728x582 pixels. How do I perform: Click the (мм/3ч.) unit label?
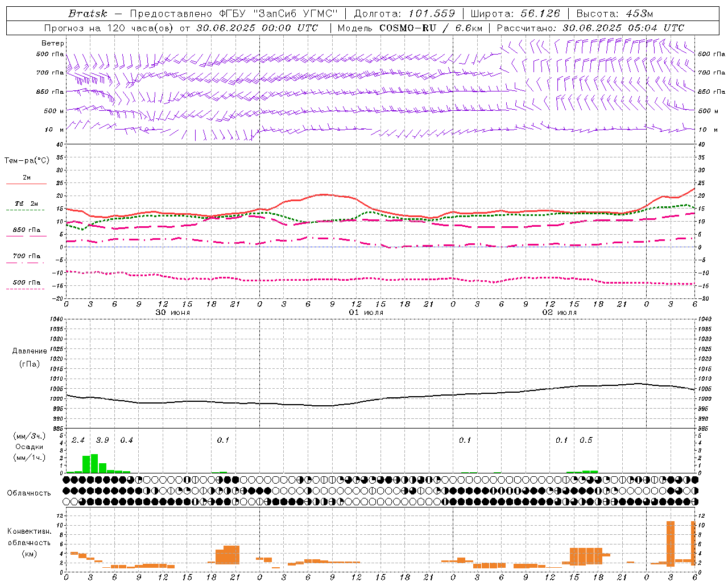pos(29,436)
